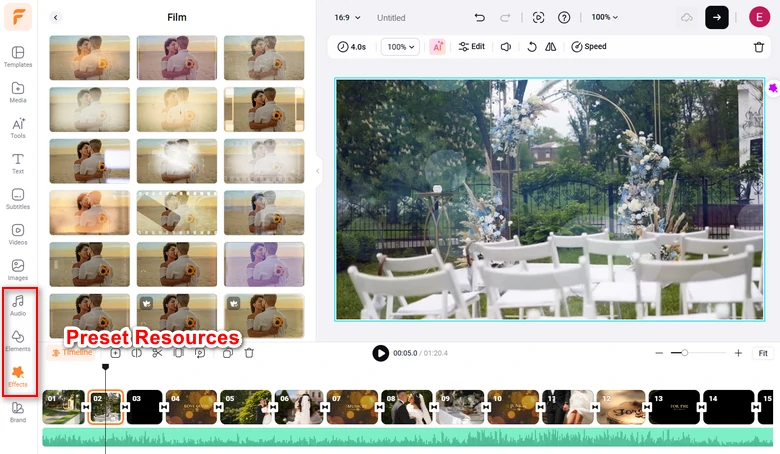Click the screen record icon
The height and width of the screenshot is (454, 780).
click(x=538, y=17)
